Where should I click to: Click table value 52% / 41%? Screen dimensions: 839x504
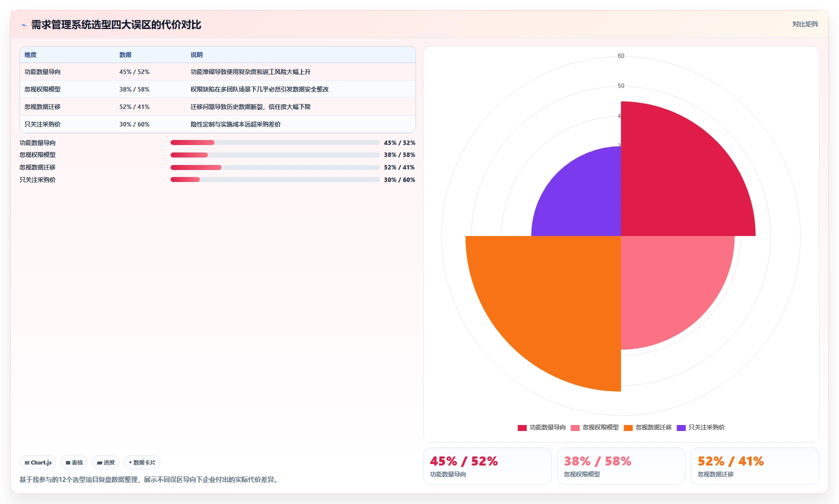(x=134, y=107)
